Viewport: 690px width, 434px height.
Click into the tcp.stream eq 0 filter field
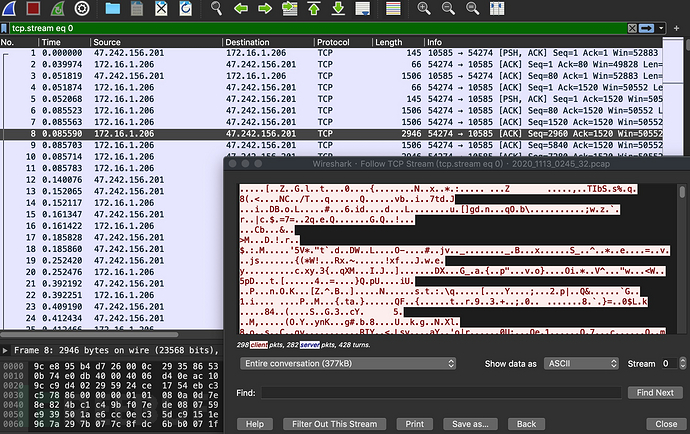pos(317,29)
